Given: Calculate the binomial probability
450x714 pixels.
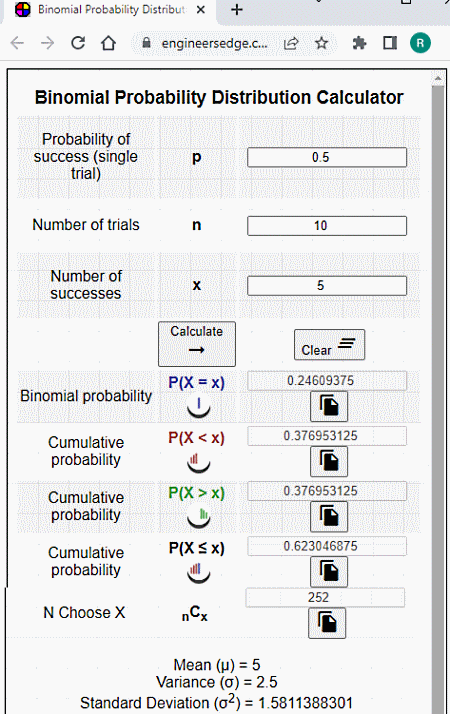Looking at the screenshot, I should pos(197,344).
